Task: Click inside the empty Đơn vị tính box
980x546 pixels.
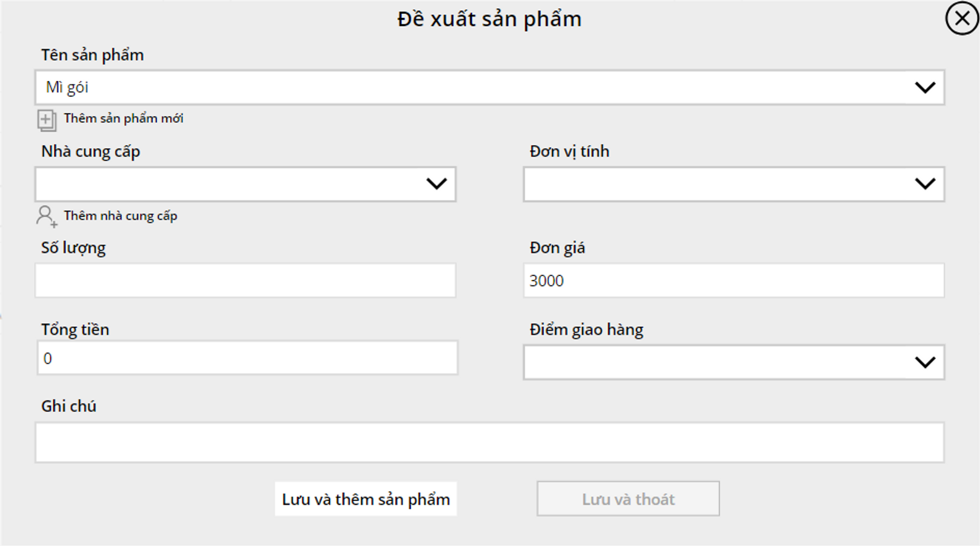Action: coord(715,184)
